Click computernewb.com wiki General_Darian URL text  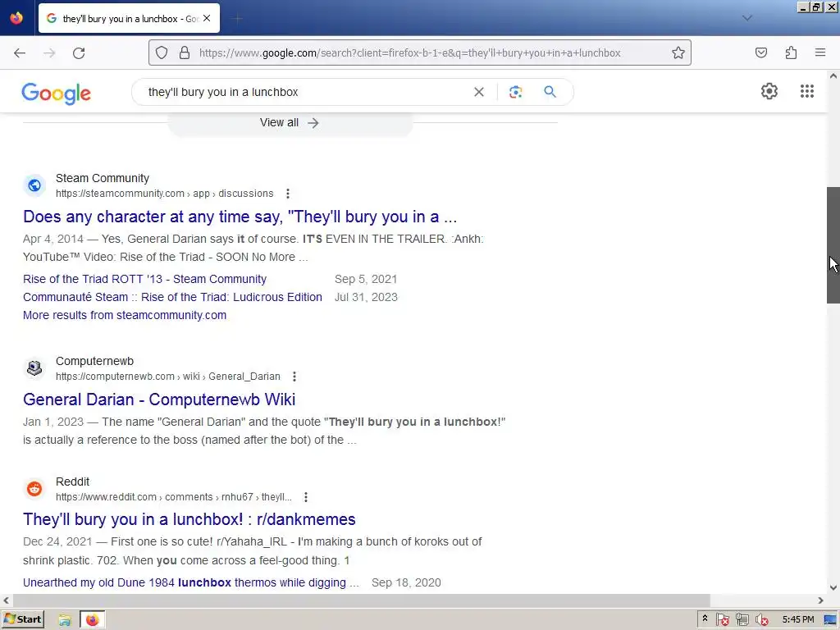coord(167,377)
